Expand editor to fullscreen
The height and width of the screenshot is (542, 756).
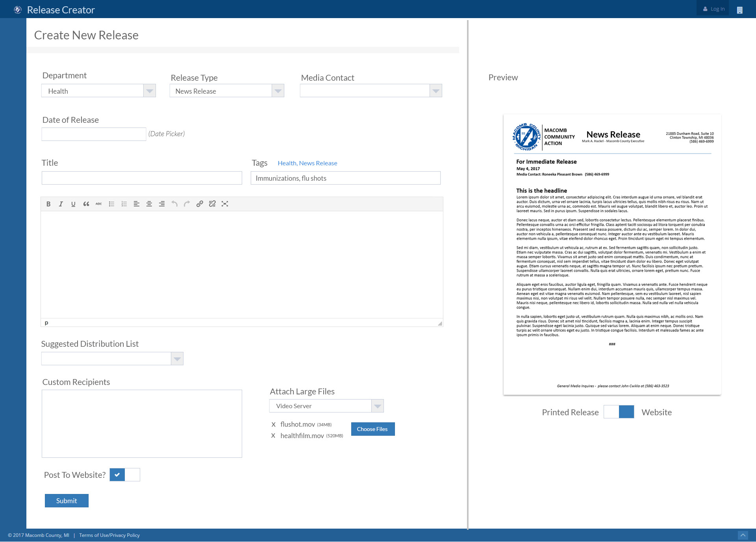(x=225, y=204)
